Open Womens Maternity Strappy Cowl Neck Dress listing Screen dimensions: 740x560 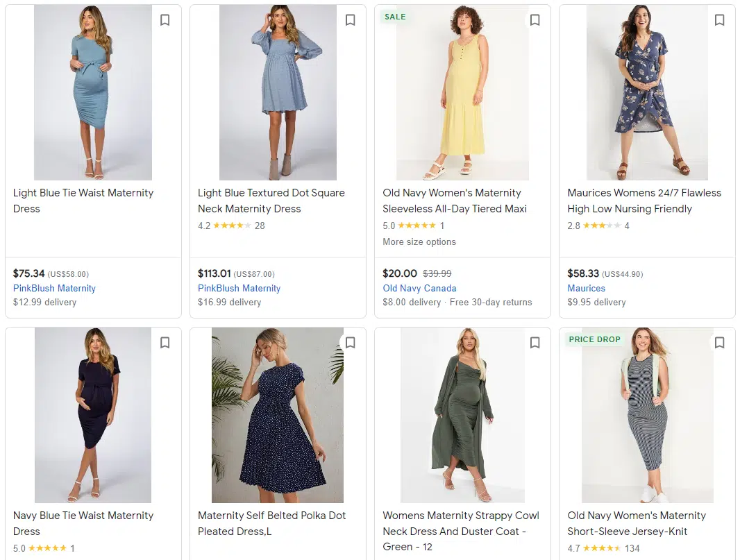click(461, 531)
